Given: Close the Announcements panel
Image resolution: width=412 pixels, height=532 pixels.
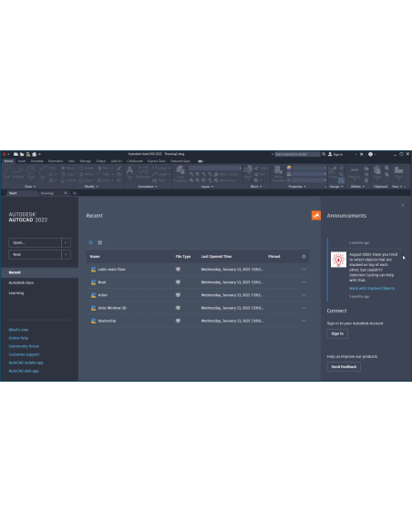Looking at the screenshot, I should tap(403, 205).
